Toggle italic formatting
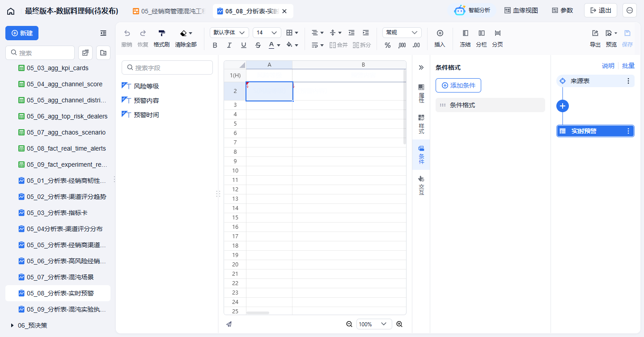Viewport: 644px width, 337px height. (229, 45)
